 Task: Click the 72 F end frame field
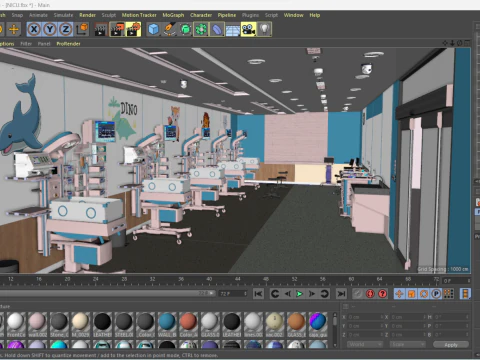[x=233, y=294]
